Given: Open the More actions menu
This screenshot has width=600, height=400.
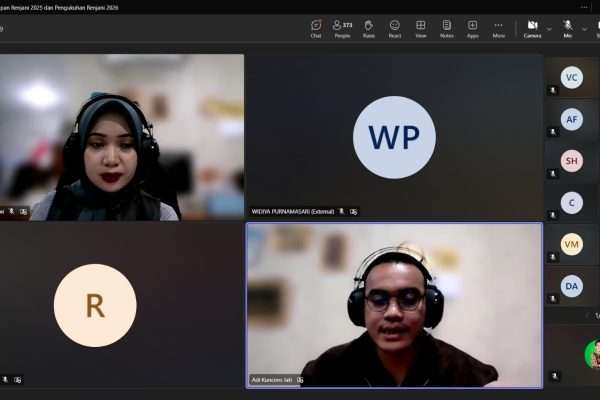Looking at the screenshot, I should pyautogui.click(x=498, y=28).
